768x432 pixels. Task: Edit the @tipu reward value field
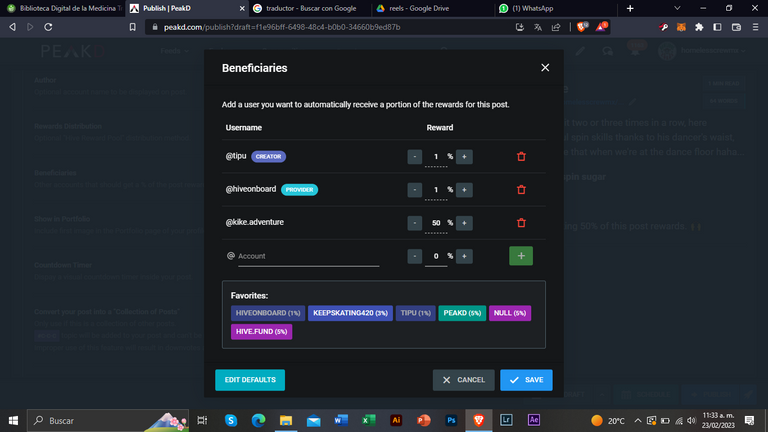coord(436,157)
